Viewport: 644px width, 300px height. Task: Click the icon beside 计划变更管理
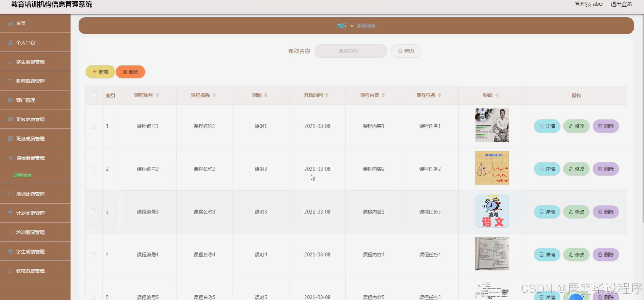point(10,213)
